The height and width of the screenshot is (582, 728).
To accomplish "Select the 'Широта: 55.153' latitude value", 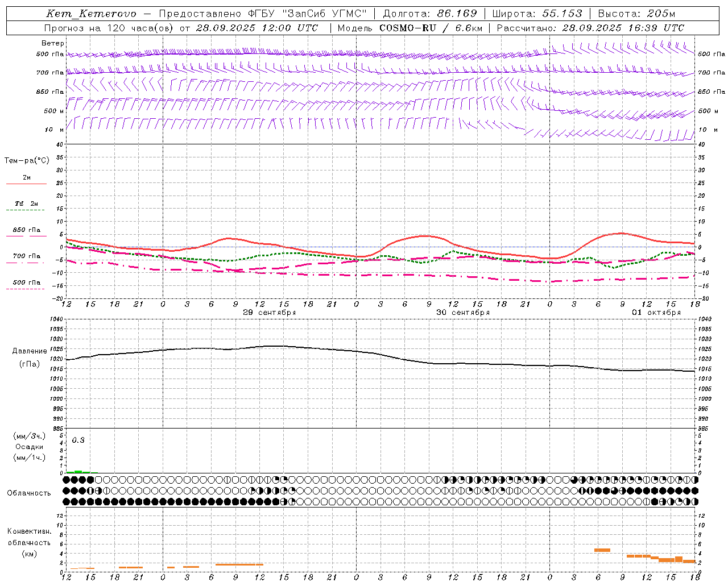I will click(x=537, y=14).
